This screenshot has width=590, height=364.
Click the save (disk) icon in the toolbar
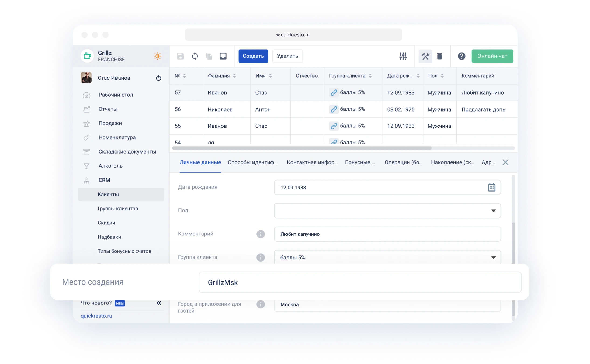tap(180, 56)
